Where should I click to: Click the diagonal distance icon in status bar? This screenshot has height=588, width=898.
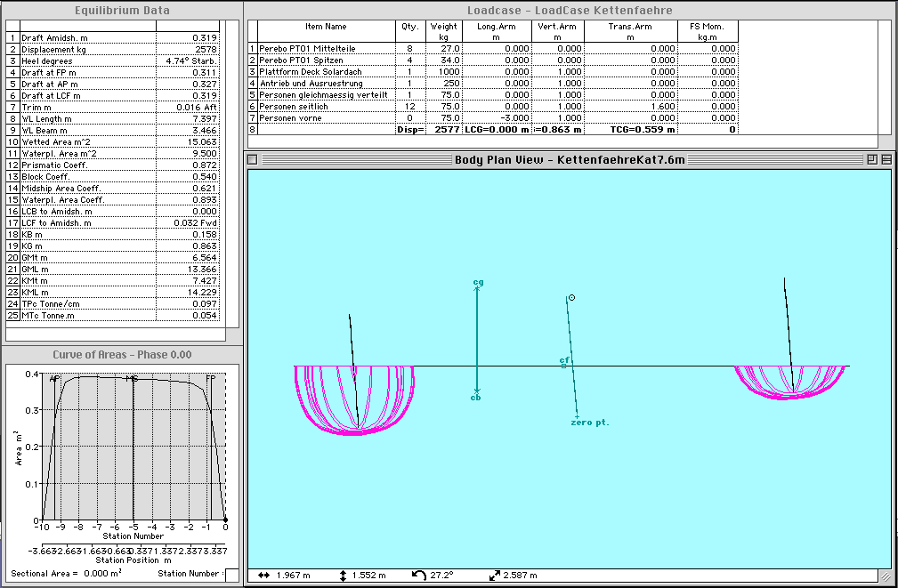point(495,576)
